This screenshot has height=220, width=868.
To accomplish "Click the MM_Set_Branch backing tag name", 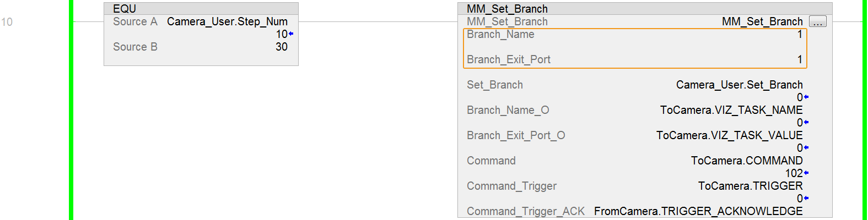I will point(762,21).
